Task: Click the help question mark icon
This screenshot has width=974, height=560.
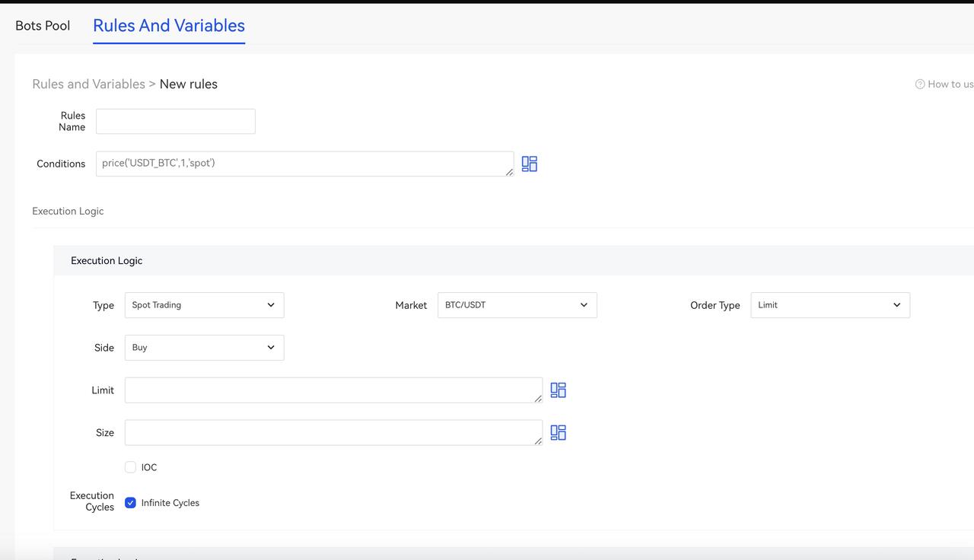Action: [920, 84]
